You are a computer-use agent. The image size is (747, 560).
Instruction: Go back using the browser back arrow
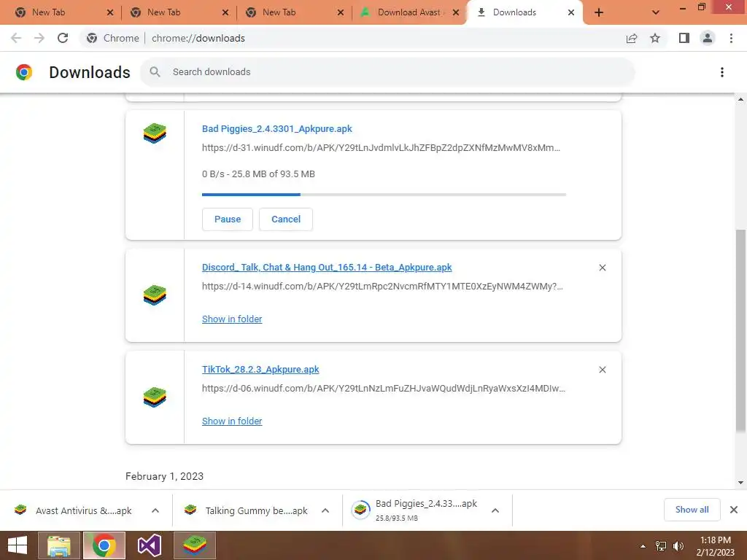[16, 38]
